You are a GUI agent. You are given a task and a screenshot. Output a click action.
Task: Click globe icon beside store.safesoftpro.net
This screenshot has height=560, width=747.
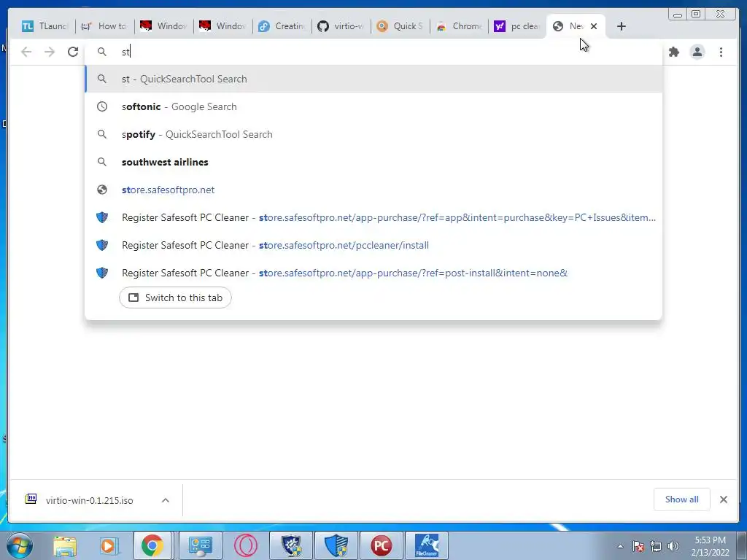[102, 190]
